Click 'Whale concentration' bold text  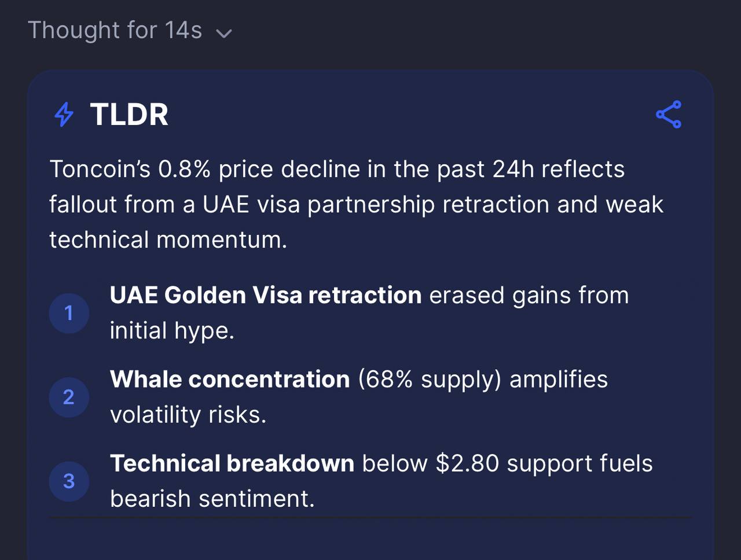pyautogui.click(x=230, y=380)
